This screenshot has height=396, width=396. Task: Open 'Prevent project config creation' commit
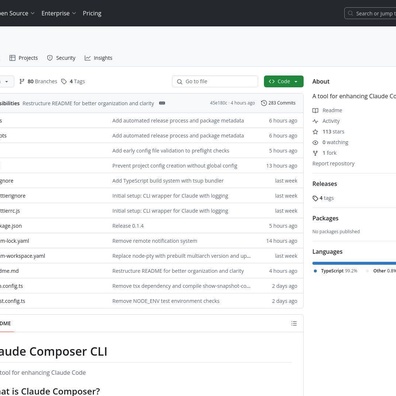tap(175, 166)
